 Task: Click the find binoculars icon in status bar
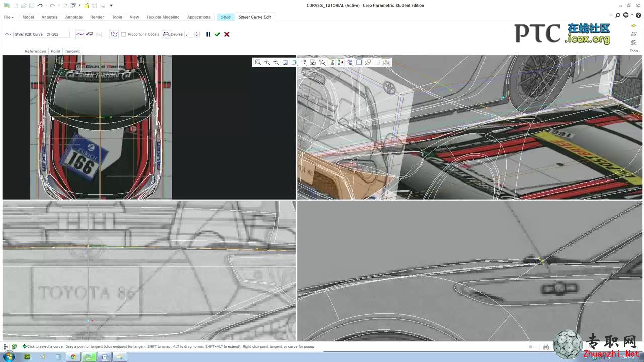pos(546,347)
